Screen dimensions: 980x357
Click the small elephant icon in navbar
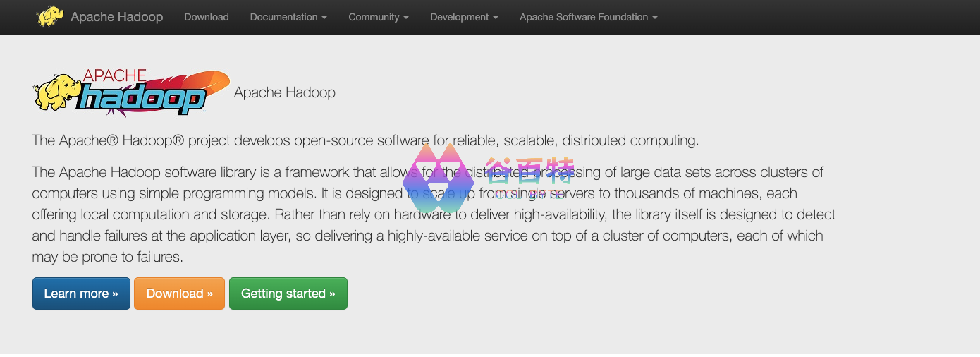(x=50, y=16)
